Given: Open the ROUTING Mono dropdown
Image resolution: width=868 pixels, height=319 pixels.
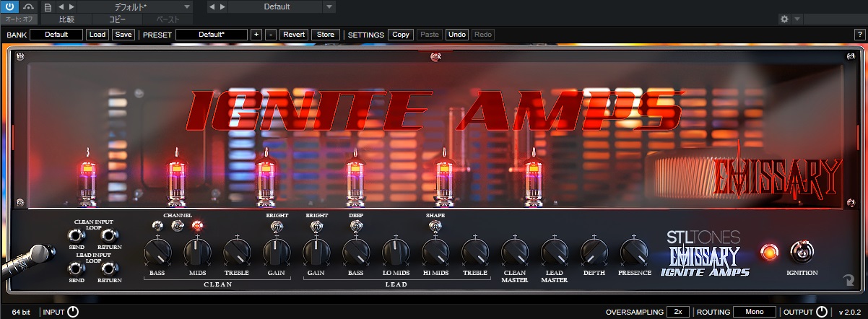Looking at the screenshot, I should click(x=754, y=312).
